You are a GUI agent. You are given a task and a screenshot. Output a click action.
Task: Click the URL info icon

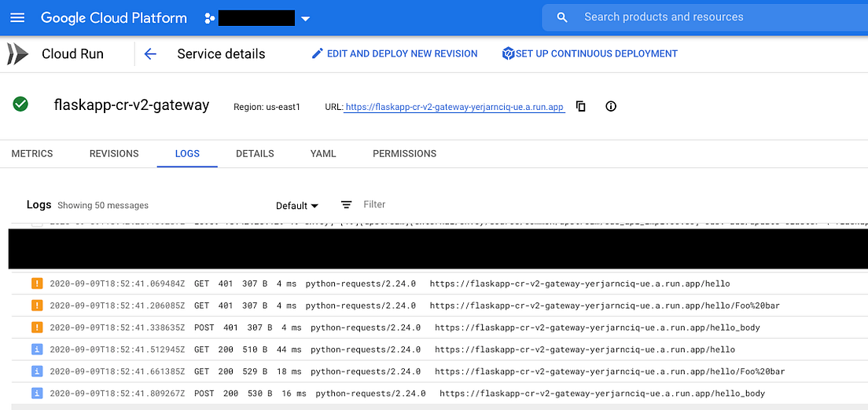[611, 106]
